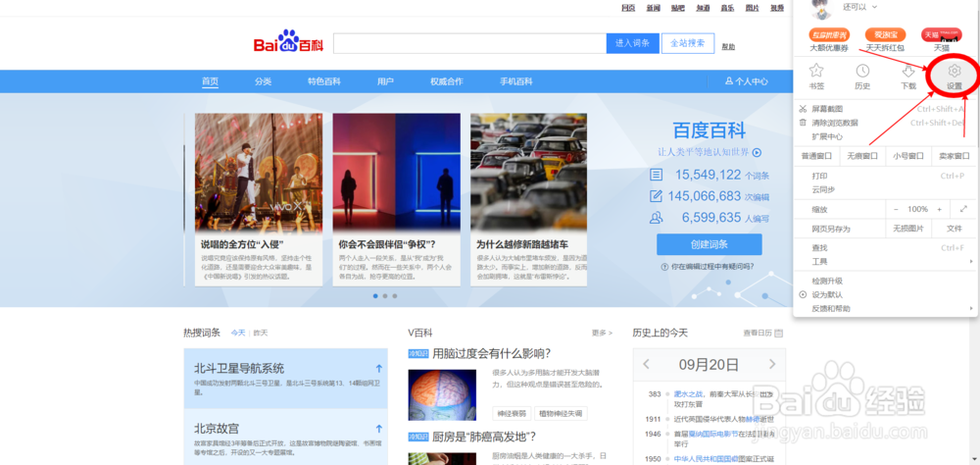Click the fullscreen arrows icon beside zoom
This screenshot has height=465, width=980.
(x=963, y=209)
